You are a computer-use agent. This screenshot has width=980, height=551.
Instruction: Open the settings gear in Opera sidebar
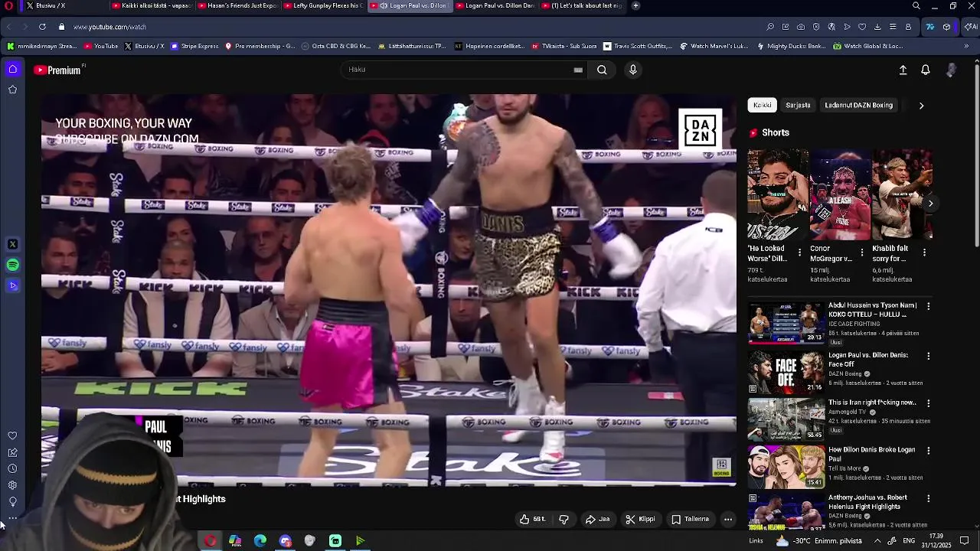tap(12, 485)
